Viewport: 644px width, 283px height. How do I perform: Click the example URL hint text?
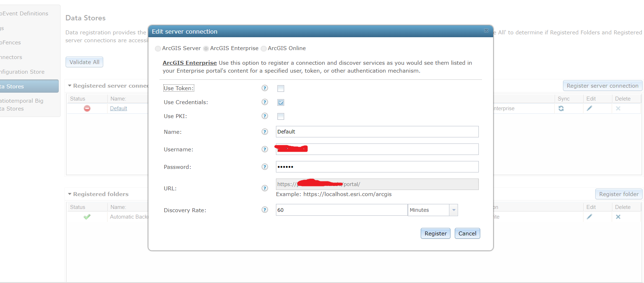[x=334, y=194]
